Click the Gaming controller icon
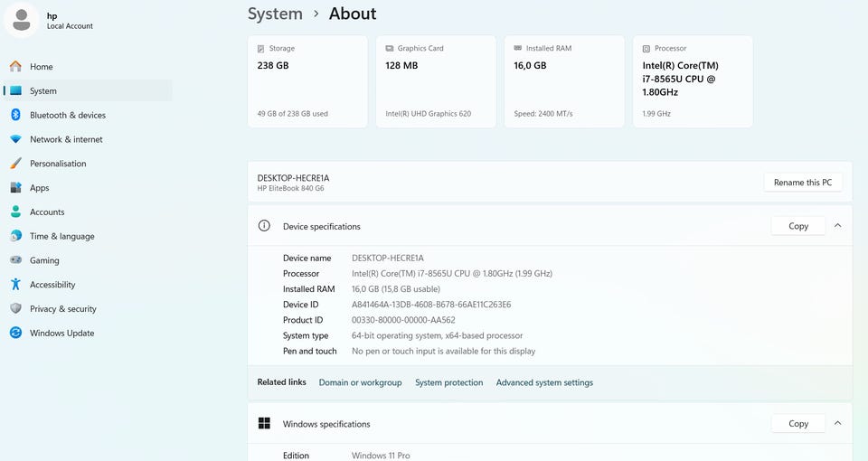The height and width of the screenshot is (461, 868). [x=15, y=260]
